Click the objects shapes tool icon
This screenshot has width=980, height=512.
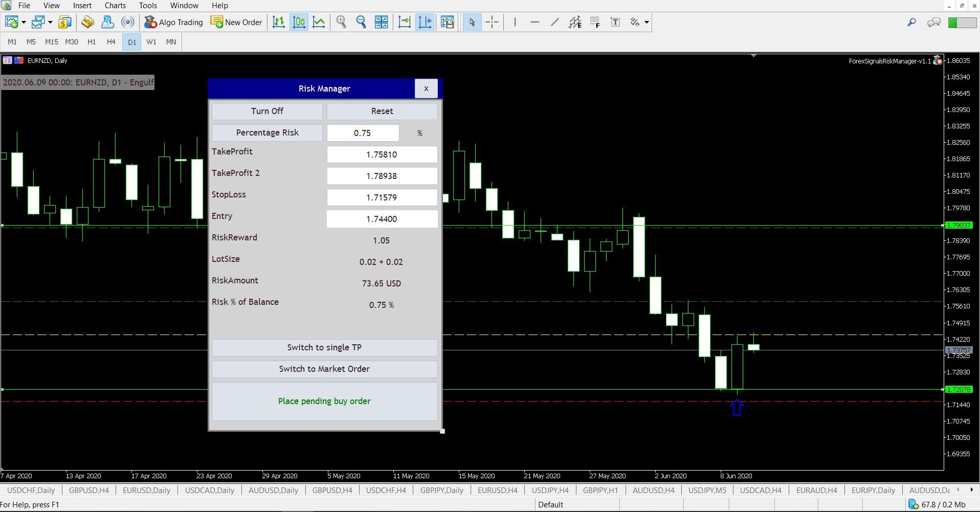coord(635,22)
